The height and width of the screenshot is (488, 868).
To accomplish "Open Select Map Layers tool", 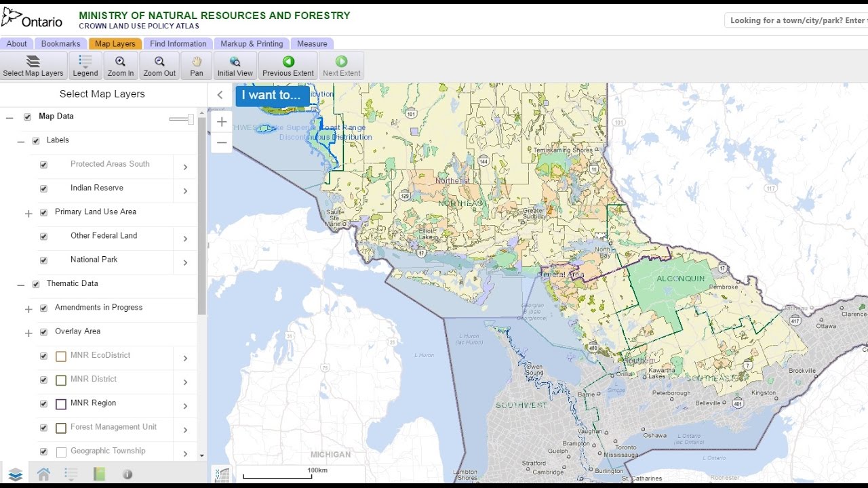I will (x=33, y=66).
